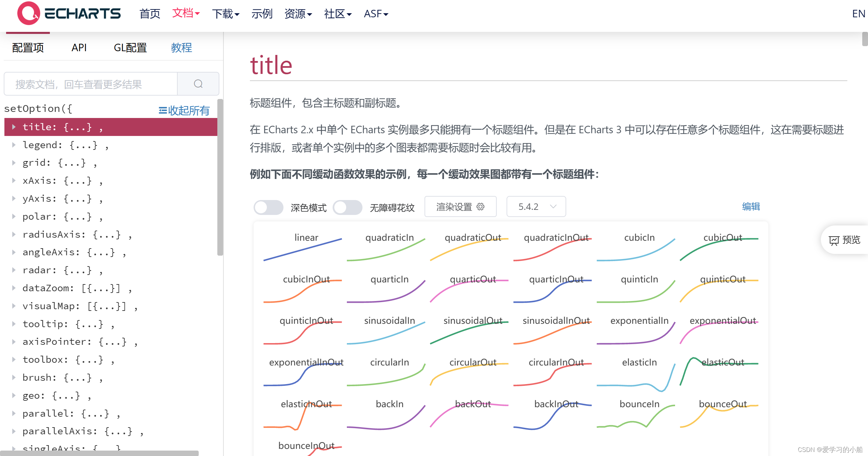
Task: Click the bounceIn easing chart
Action: 636,414
